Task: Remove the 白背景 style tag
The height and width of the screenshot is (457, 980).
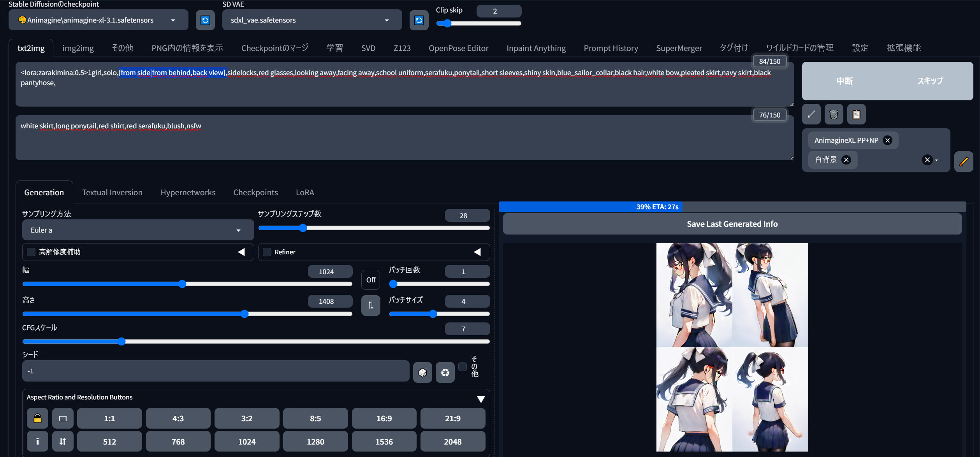Action: coord(846,160)
